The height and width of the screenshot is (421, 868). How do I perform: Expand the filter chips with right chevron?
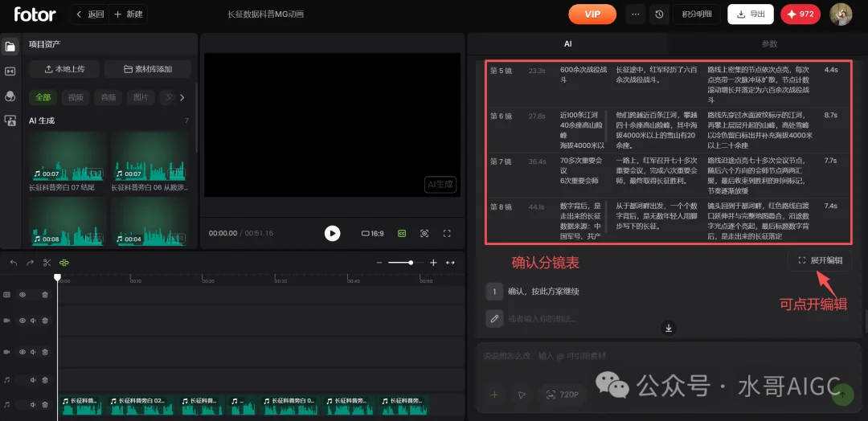pos(182,97)
